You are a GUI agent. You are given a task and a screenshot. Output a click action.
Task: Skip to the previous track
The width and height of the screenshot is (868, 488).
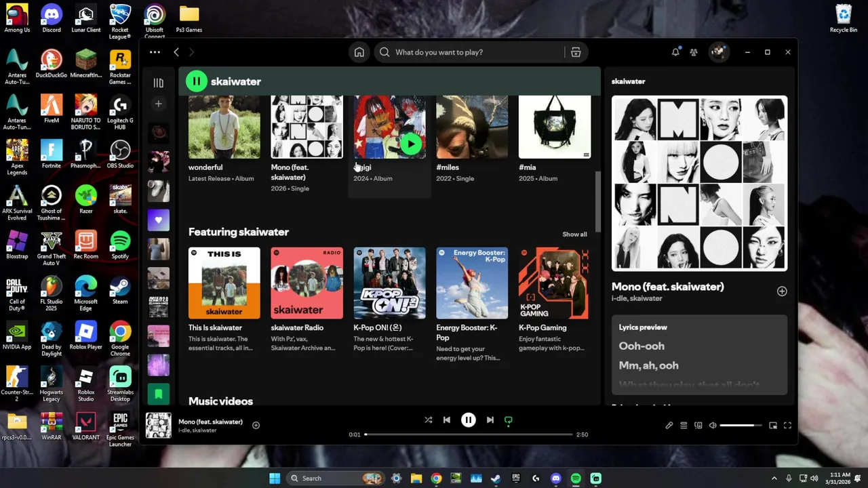pos(447,420)
